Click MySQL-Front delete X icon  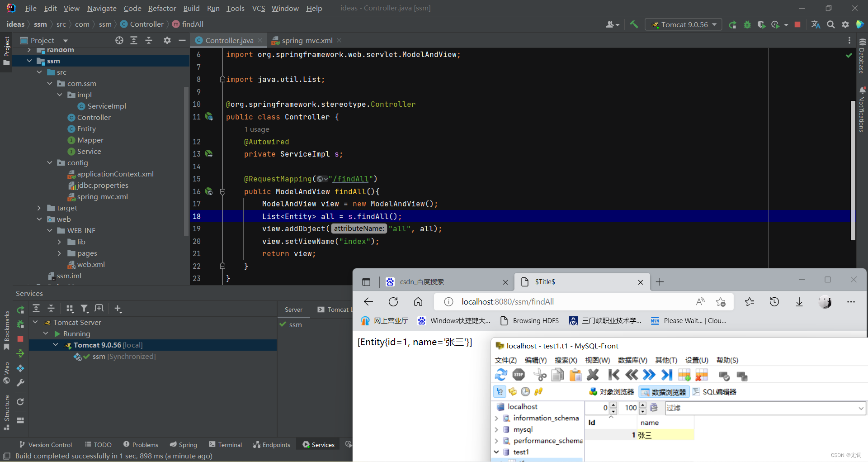[593, 375]
